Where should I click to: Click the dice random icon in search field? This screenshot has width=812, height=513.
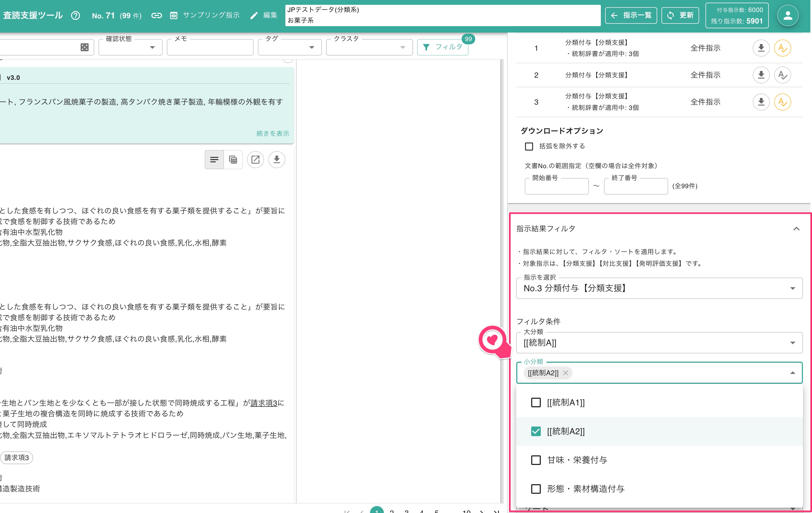click(85, 47)
